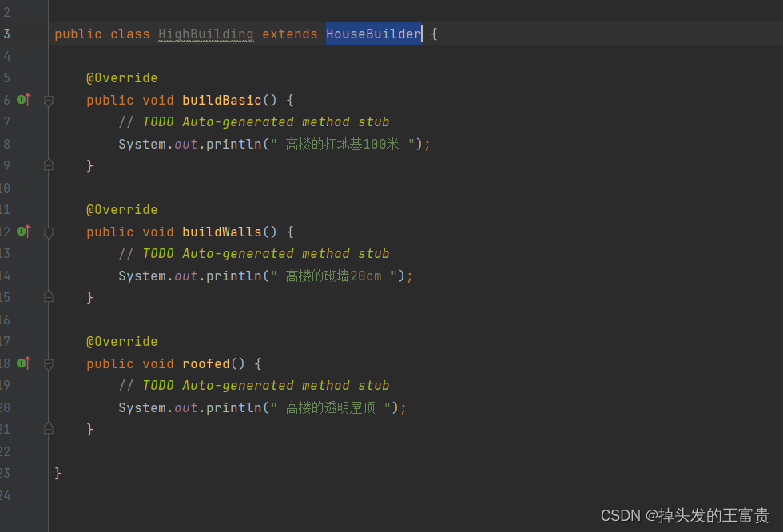
Task: Click fold end marker at buildBasic closing brace
Action: 49,165
